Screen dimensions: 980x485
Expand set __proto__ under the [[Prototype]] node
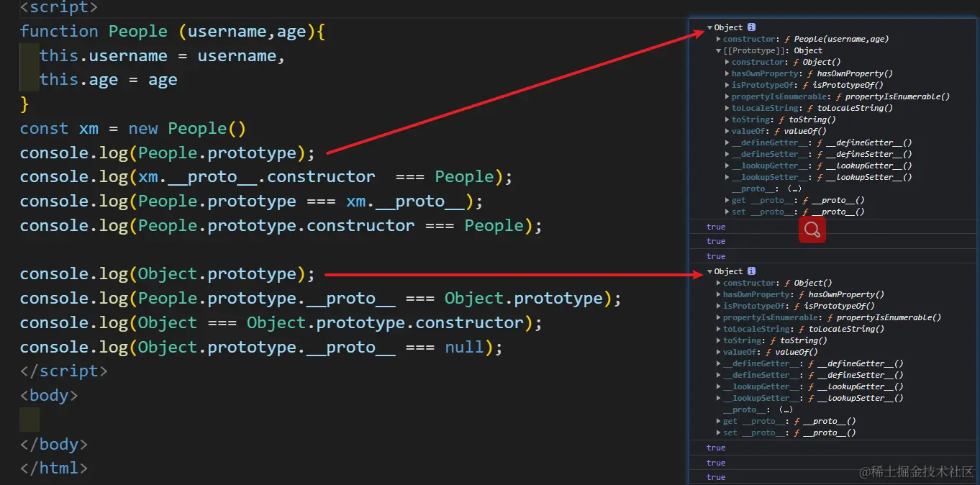pyautogui.click(x=727, y=212)
